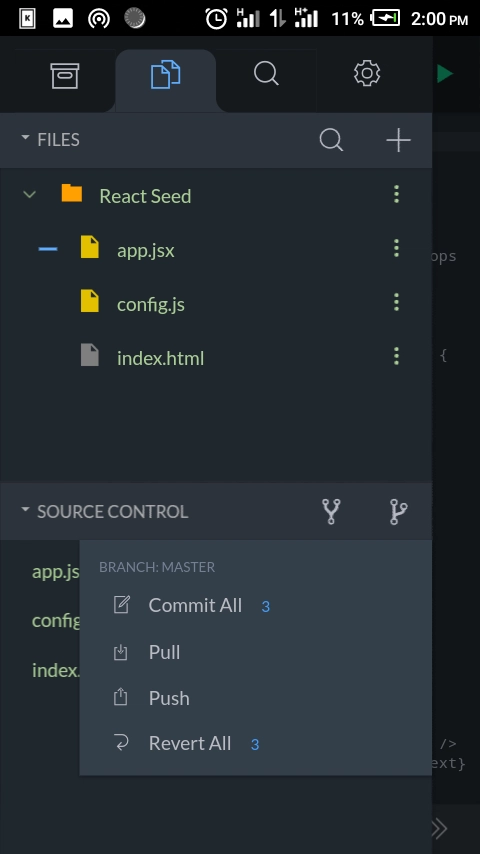The height and width of the screenshot is (854, 480).
Task: Open the archive box projects tab
Action: (x=65, y=75)
